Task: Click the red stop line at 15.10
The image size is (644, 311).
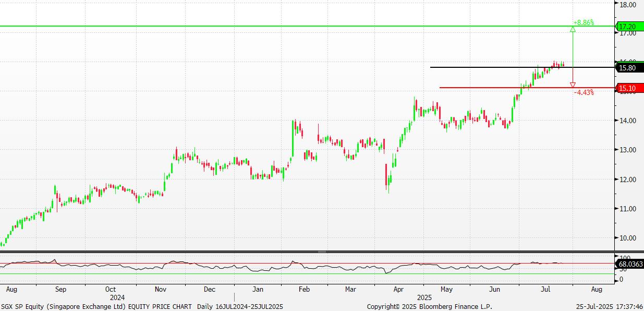Action: pyautogui.click(x=527, y=88)
